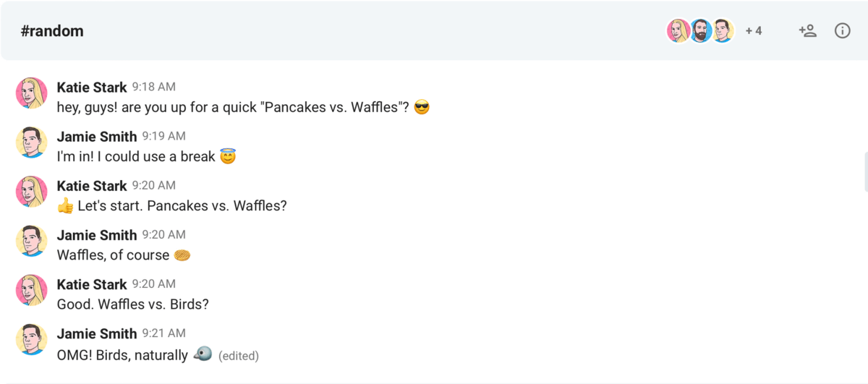Click the 9:21 AM message timestamp
The width and height of the screenshot is (868, 384).
163,333
